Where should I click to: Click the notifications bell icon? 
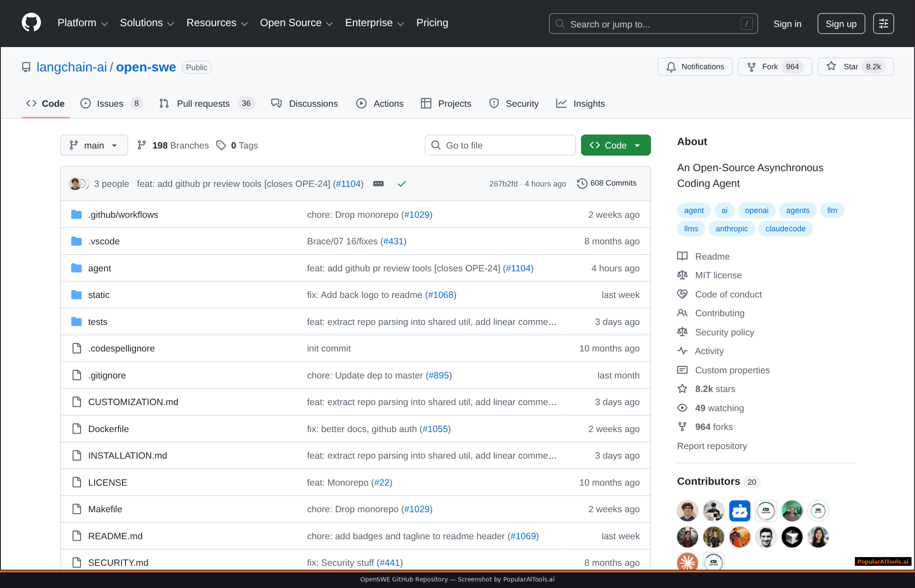[x=671, y=67]
